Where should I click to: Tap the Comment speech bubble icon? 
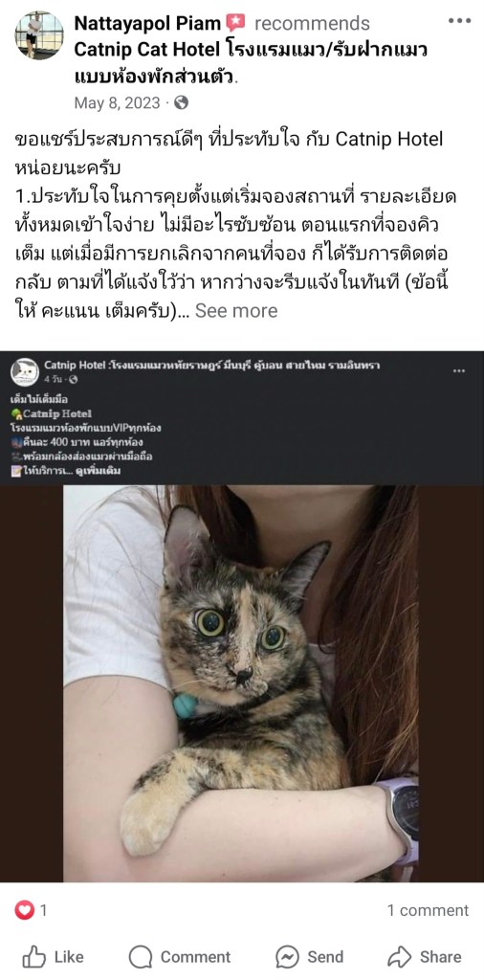[140, 957]
